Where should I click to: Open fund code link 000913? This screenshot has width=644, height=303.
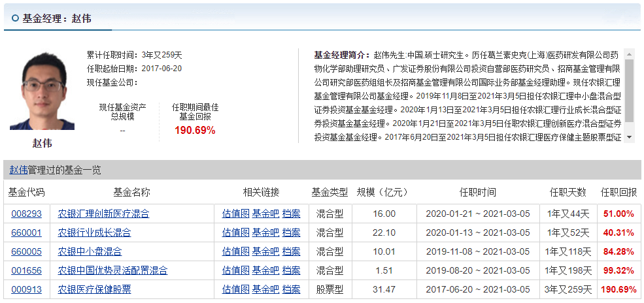(x=26, y=289)
